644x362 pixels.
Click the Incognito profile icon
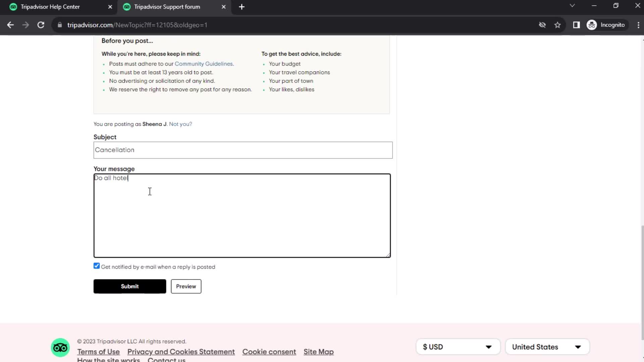click(x=594, y=25)
